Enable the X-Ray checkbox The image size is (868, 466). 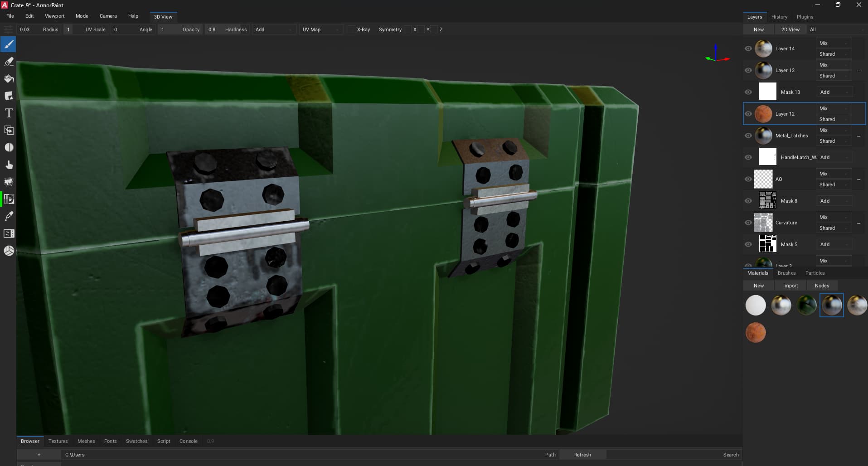pos(351,29)
